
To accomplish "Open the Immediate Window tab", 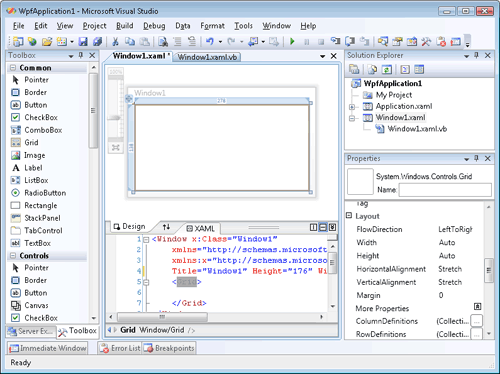I will coord(47,348).
